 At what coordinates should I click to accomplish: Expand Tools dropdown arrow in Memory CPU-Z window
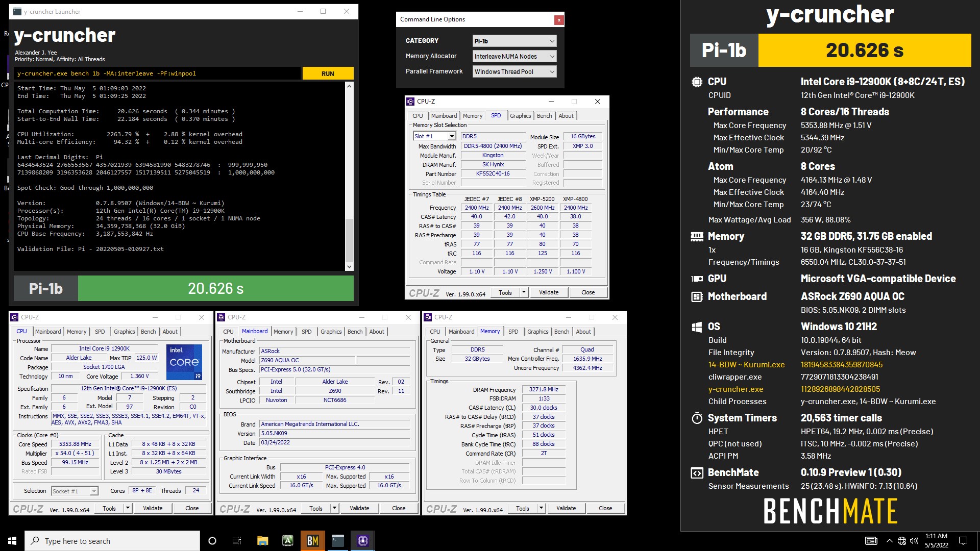(x=541, y=508)
